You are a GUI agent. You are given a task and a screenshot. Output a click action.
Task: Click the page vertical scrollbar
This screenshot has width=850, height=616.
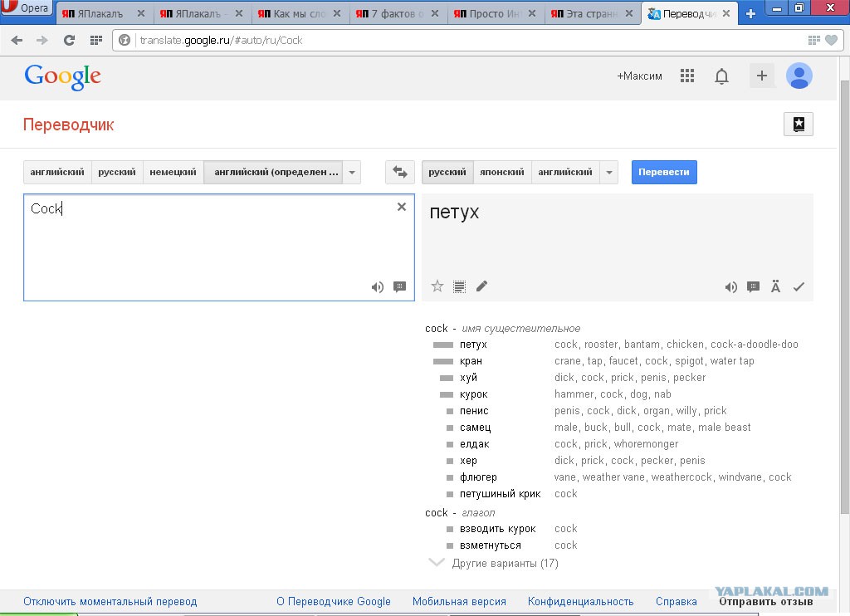point(844,296)
